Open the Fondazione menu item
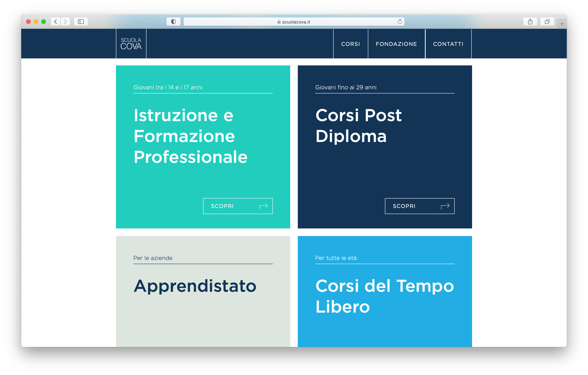 tap(396, 44)
